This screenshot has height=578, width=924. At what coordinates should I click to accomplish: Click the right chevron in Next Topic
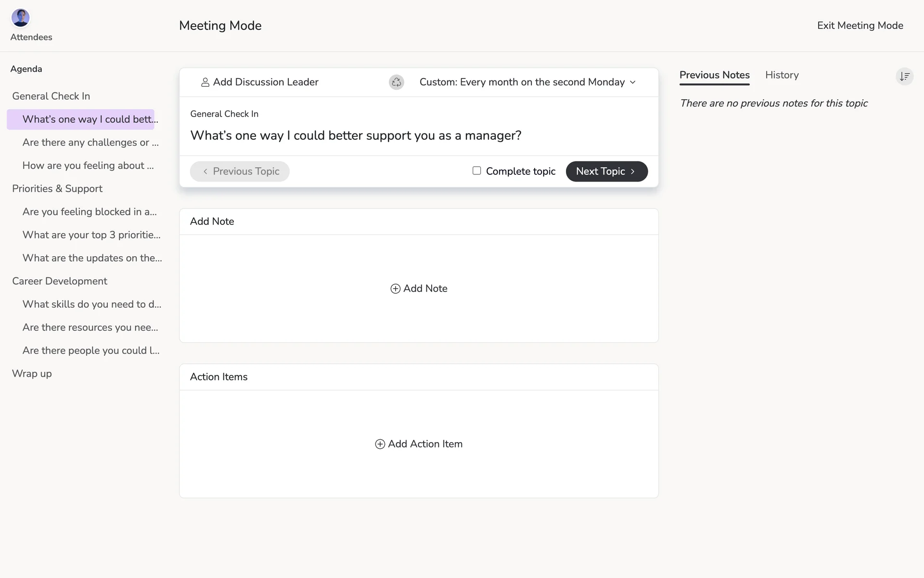[632, 171]
